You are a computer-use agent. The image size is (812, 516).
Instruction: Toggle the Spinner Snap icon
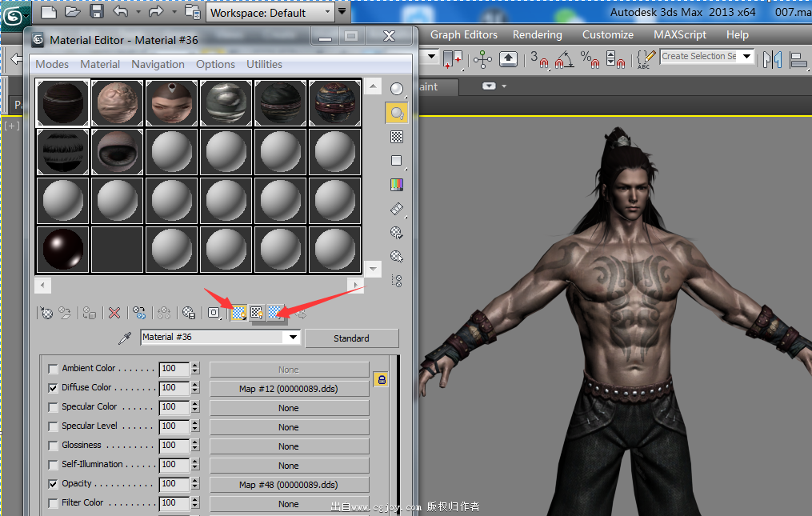(615, 59)
